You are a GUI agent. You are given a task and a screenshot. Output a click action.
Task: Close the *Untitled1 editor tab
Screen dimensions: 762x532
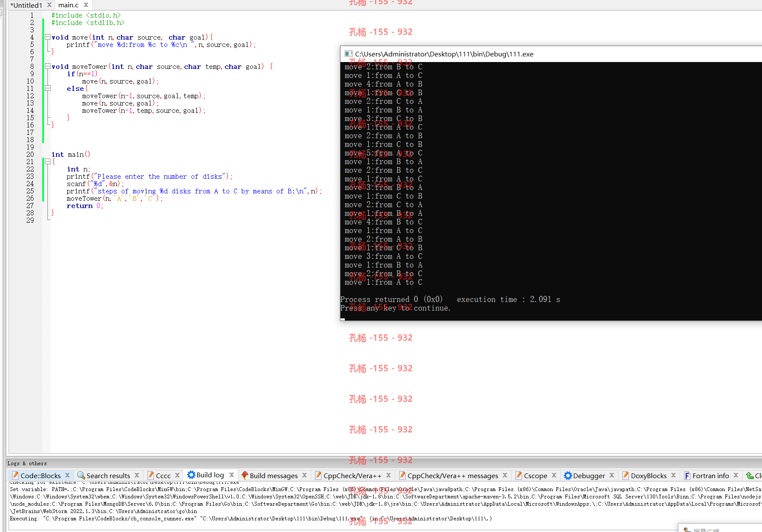[49, 5]
